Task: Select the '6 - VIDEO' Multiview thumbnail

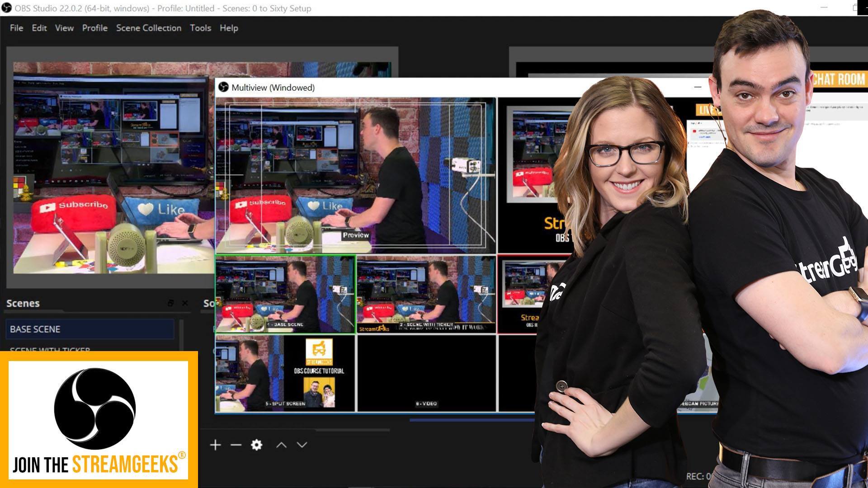Action: (426, 373)
